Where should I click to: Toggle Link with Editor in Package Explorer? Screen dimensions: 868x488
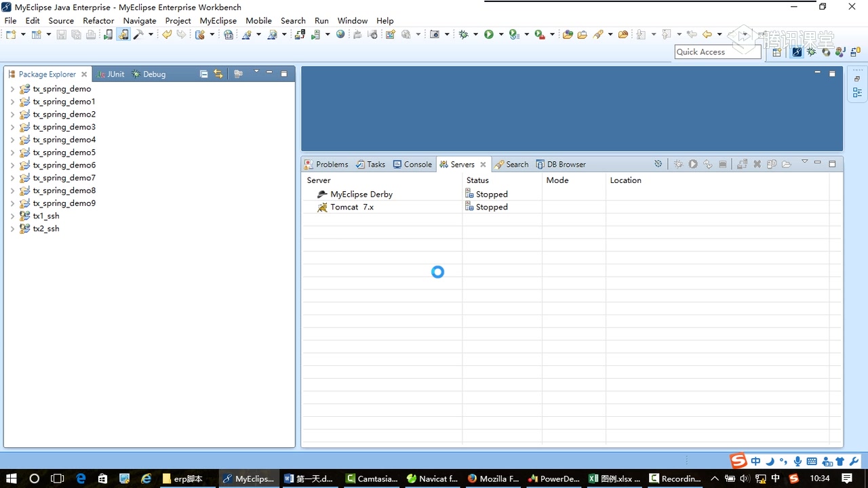218,74
